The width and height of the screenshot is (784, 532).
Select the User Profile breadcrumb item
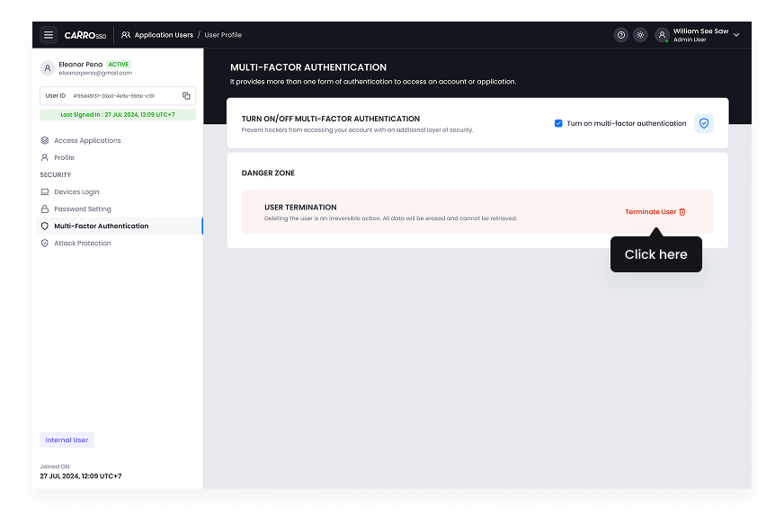(x=222, y=34)
